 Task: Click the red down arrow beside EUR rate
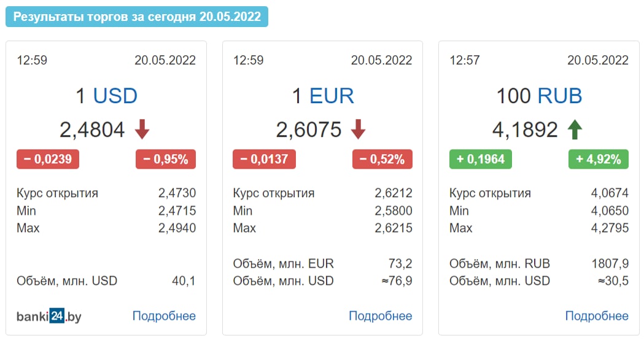click(358, 129)
